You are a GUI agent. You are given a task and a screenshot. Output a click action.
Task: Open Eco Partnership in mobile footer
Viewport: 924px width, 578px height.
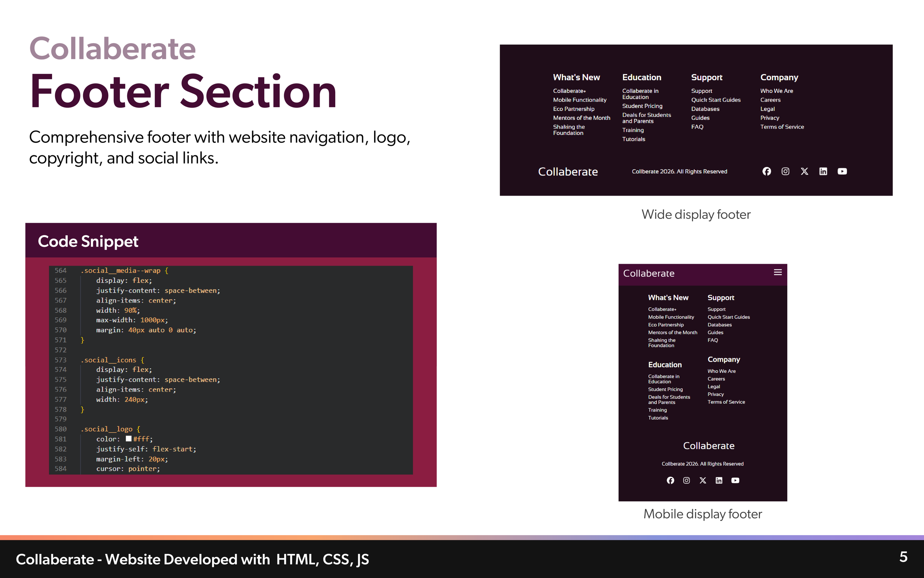666,325
